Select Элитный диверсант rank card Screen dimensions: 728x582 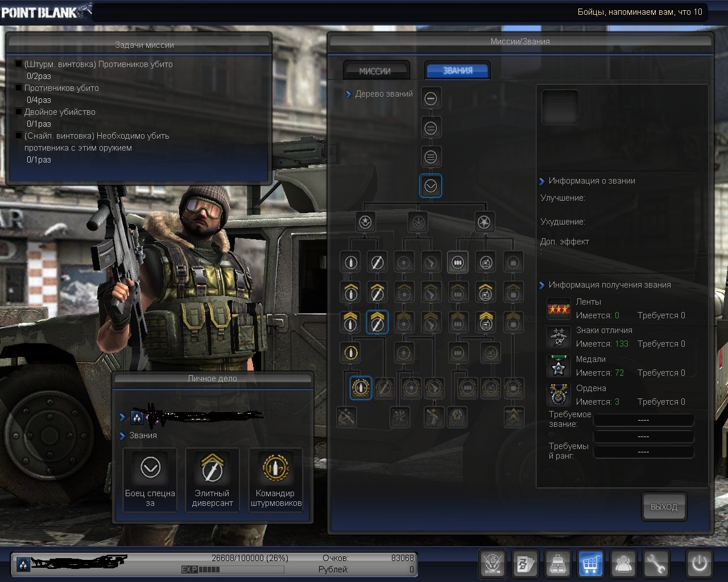click(x=212, y=480)
